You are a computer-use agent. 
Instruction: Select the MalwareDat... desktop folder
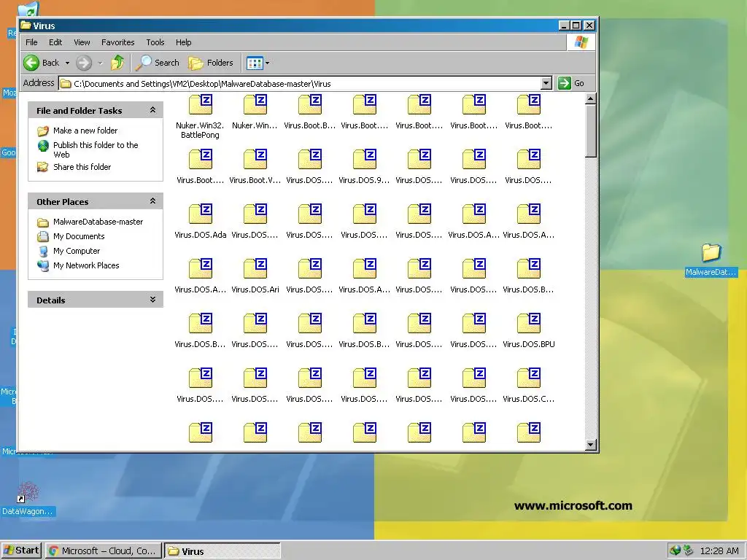[711, 260]
